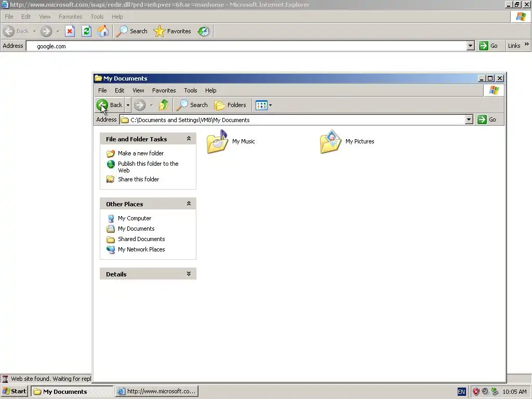Open the Views icon menu in My Documents
Viewport: 532px width, 399px height.
[263, 105]
